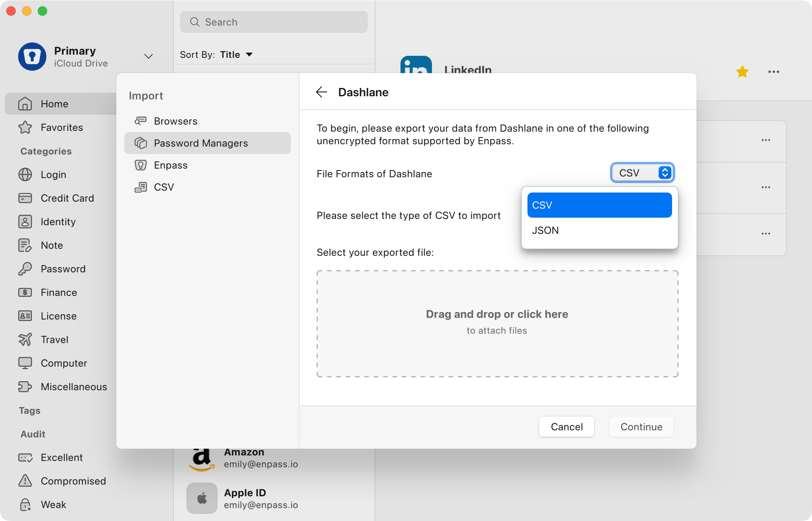The width and height of the screenshot is (812, 521).
Task: Click the Apple ID item icon
Action: pos(202,498)
